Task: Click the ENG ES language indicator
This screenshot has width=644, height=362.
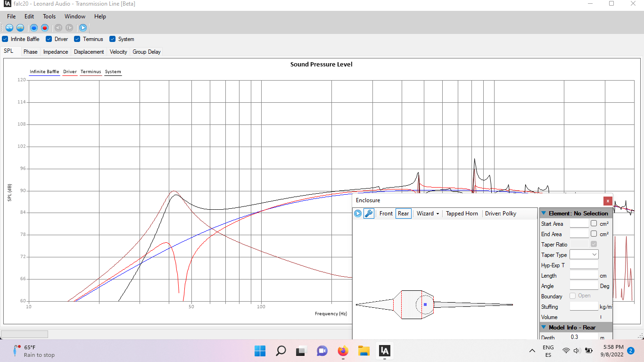Action: 548,351
